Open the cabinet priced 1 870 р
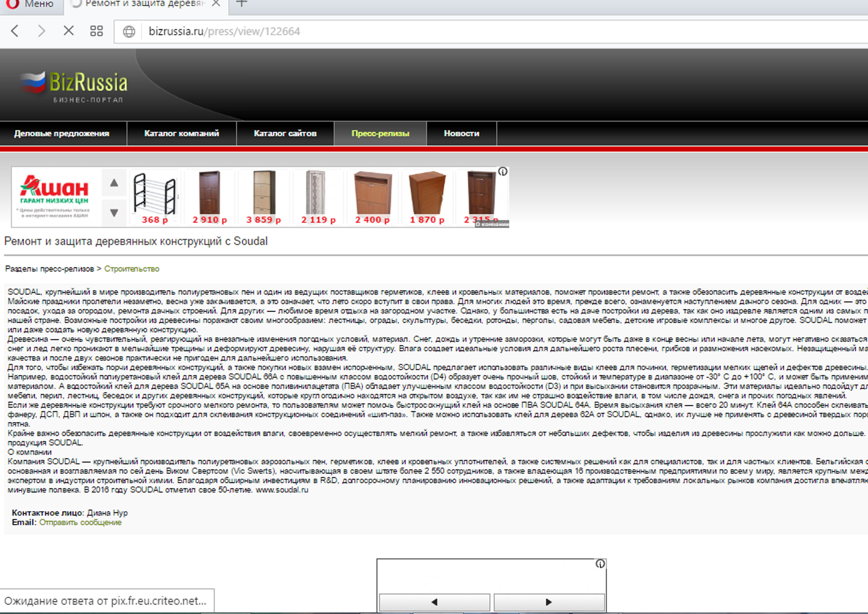This screenshot has width=868, height=614. (x=427, y=198)
